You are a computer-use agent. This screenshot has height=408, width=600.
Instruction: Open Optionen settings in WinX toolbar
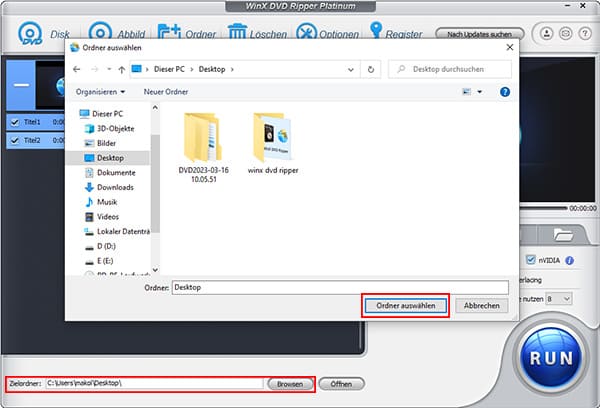tap(307, 32)
